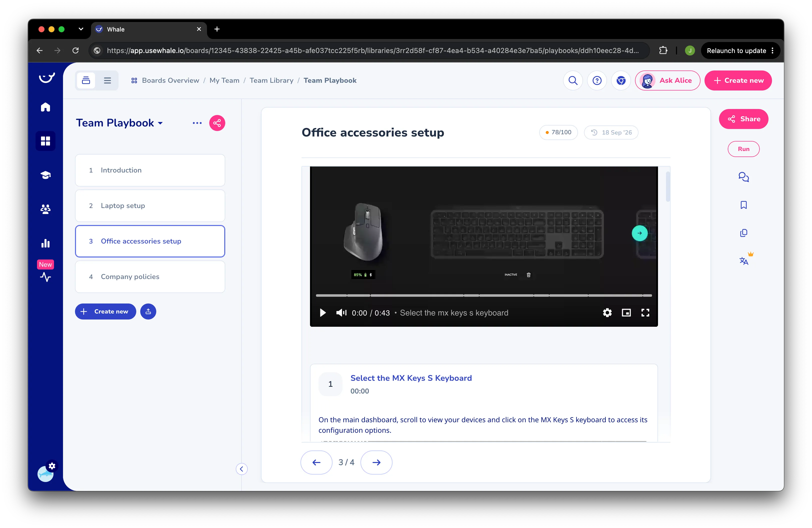Open Team Library breadcrumb
812x528 pixels.
[x=271, y=80]
